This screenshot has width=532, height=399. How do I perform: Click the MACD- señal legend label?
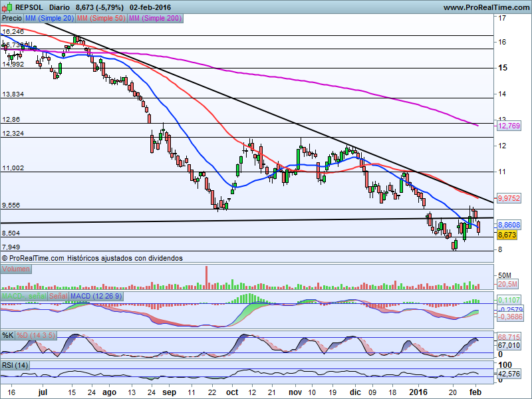[24, 296]
